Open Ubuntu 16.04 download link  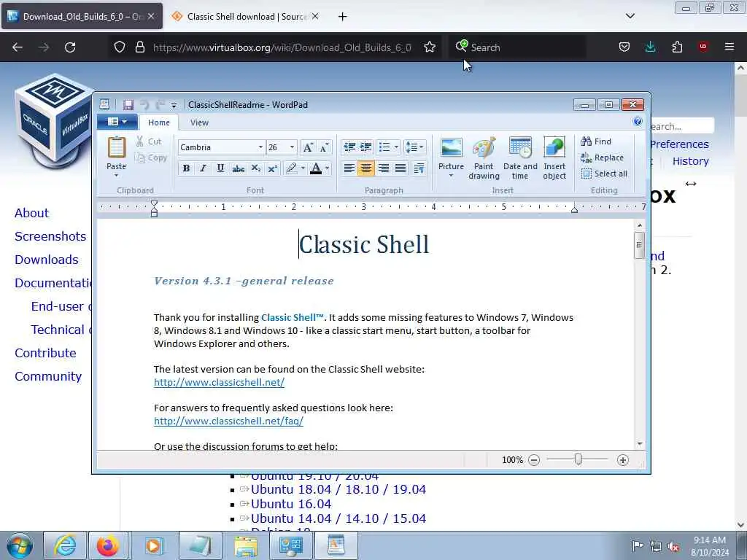point(291,504)
